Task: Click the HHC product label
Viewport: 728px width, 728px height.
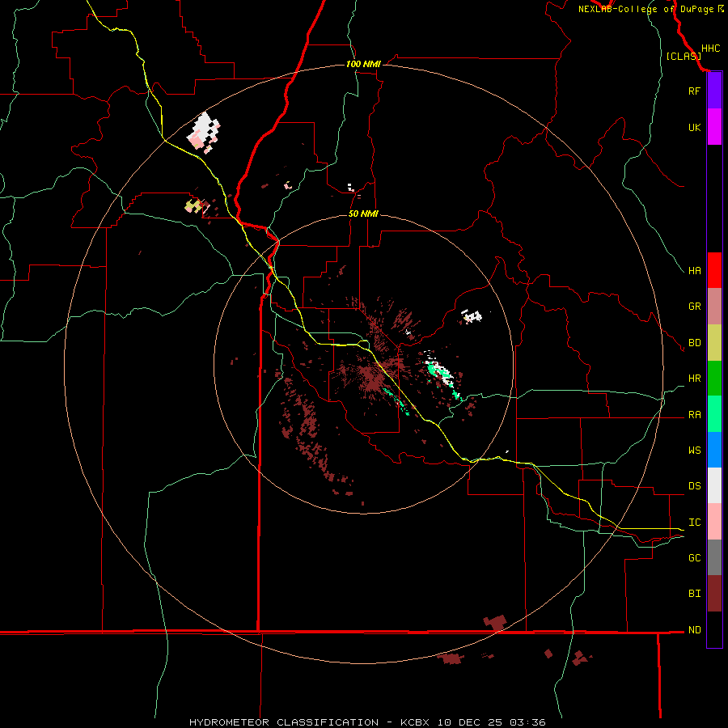Action: coord(710,49)
